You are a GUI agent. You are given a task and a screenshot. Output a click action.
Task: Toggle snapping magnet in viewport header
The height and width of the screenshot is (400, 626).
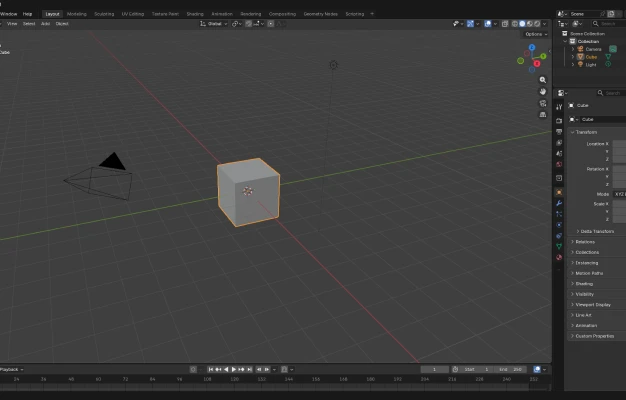pyautogui.click(x=249, y=24)
